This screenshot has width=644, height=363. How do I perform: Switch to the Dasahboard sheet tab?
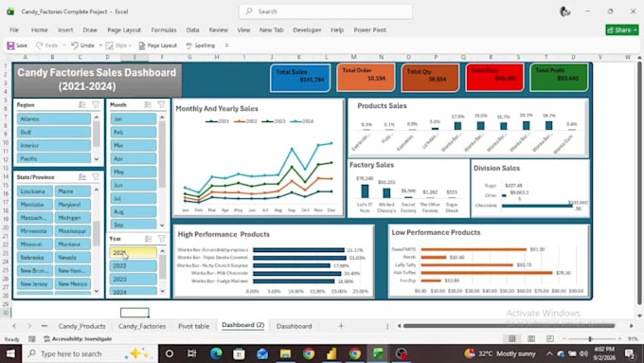[295, 326]
